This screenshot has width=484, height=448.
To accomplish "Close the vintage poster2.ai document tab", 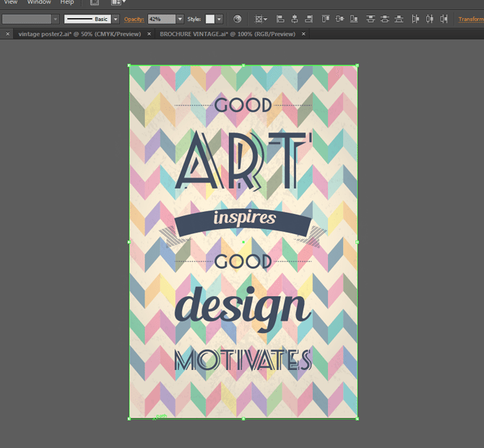I will (x=8, y=34).
